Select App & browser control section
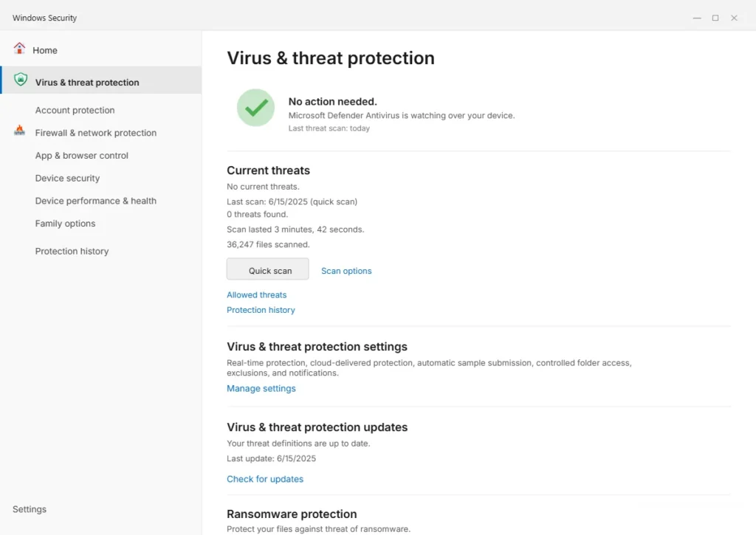 (81, 156)
